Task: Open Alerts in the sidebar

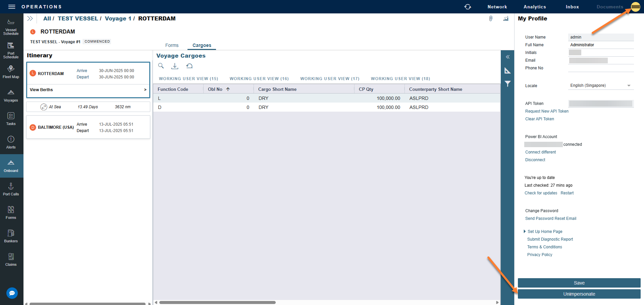Action: click(x=11, y=143)
